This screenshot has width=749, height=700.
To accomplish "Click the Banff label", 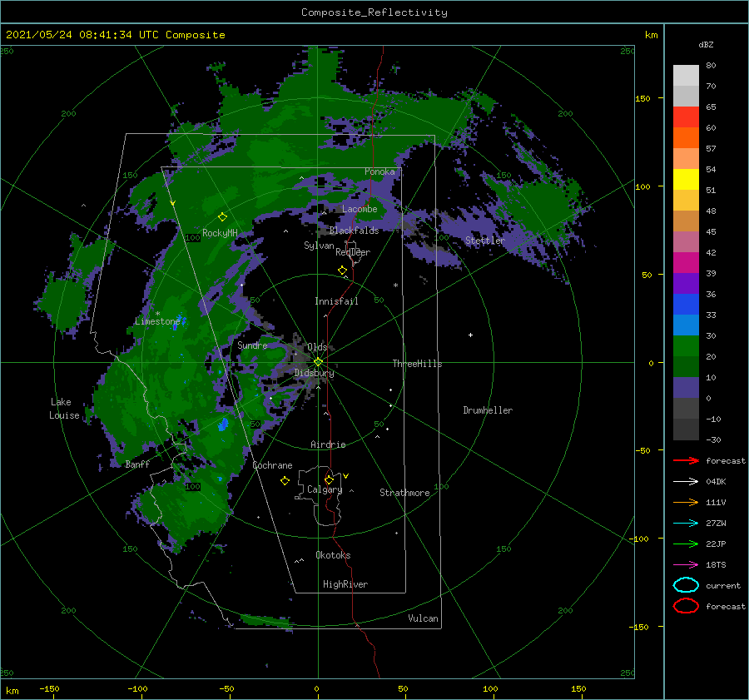I will (x=137, y=464).
